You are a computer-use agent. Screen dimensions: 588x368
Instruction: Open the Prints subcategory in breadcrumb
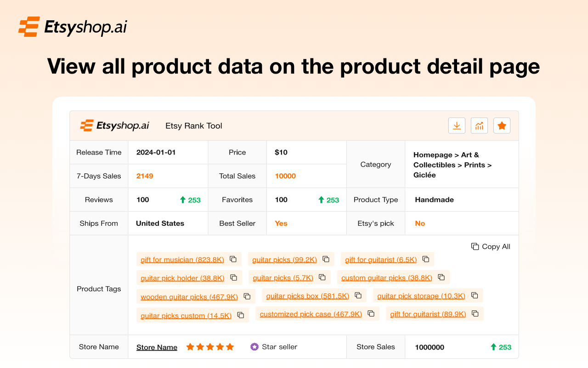click(x=479, y=165)
